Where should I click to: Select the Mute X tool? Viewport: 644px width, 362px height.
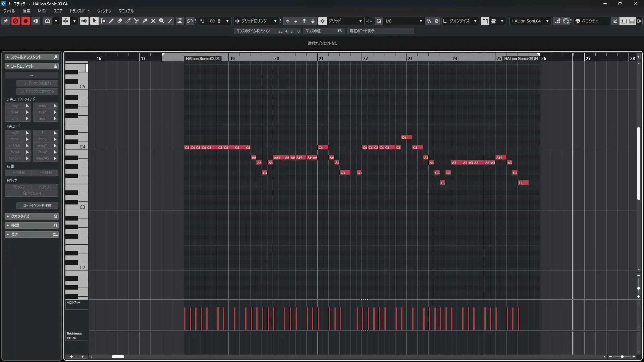point(153,21)
